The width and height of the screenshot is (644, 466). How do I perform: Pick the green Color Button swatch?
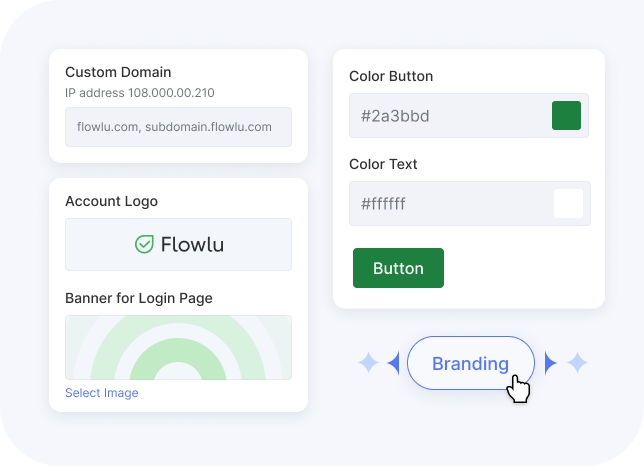[566, 116]
